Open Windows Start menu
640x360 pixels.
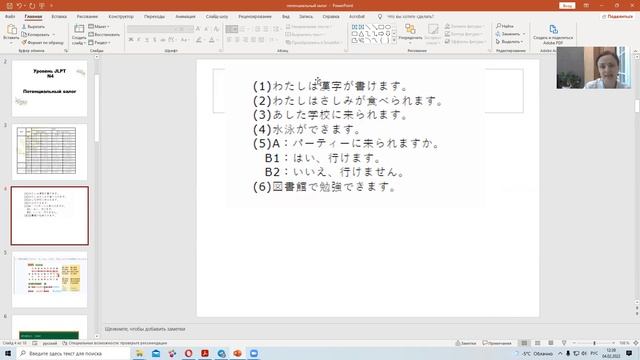8,353
